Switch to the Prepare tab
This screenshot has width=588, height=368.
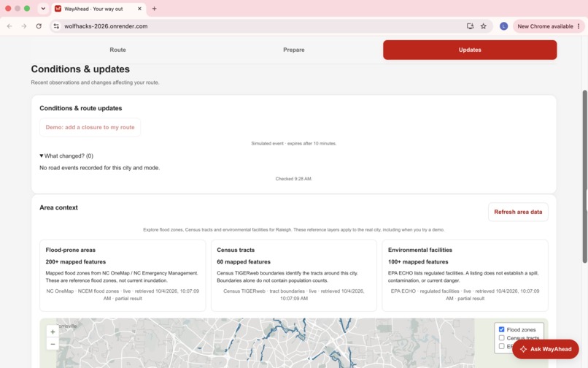293,50
